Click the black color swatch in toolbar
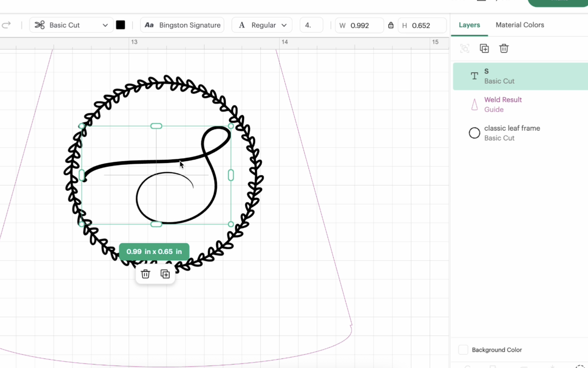 click(x=121, y=25)
